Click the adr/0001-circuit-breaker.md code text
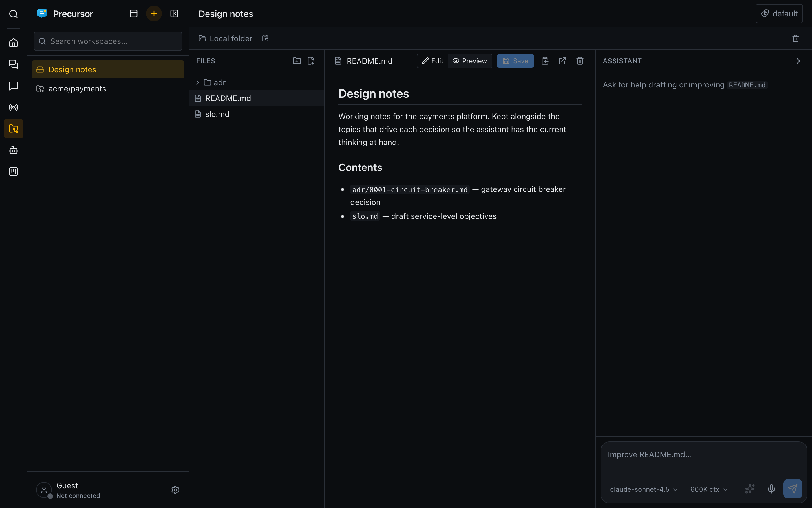The height and width of the screenshot is (508, 812). coord(410,189)
